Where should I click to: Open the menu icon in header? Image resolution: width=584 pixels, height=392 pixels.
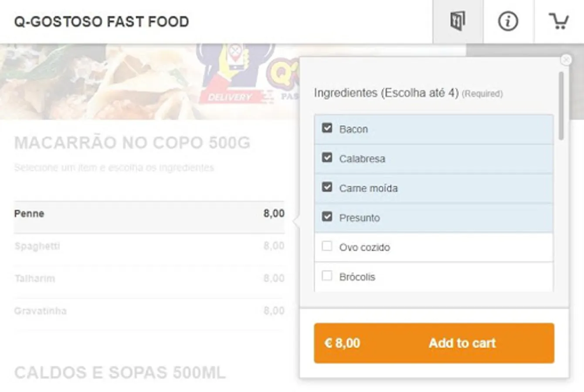pyautogui.click(x=458, y=21)
